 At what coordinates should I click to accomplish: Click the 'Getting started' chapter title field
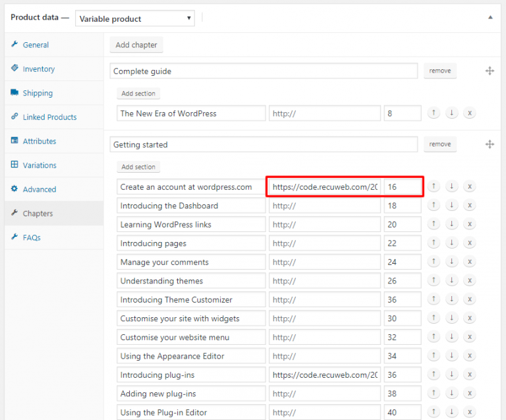(x=264, y=144)
